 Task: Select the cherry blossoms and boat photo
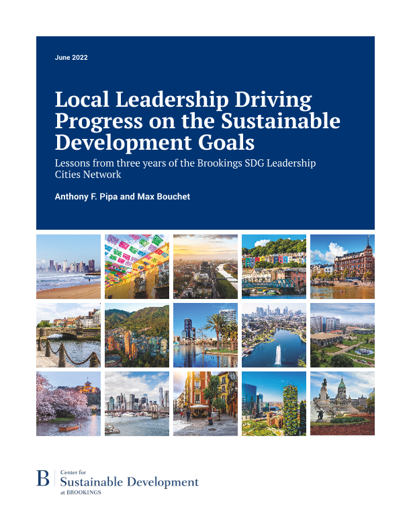[x=68, y=404]
